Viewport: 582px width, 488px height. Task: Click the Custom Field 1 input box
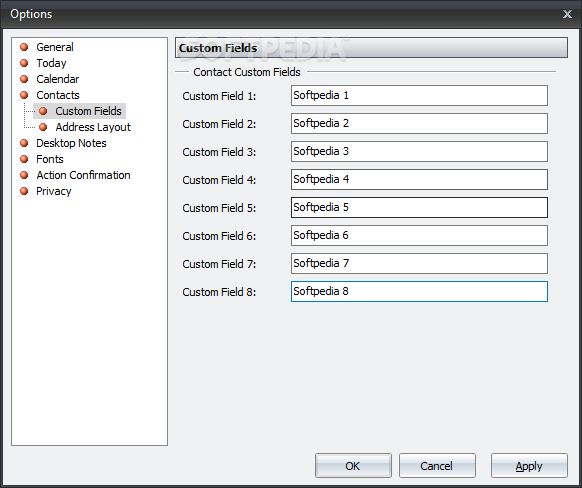coord(419,95)
